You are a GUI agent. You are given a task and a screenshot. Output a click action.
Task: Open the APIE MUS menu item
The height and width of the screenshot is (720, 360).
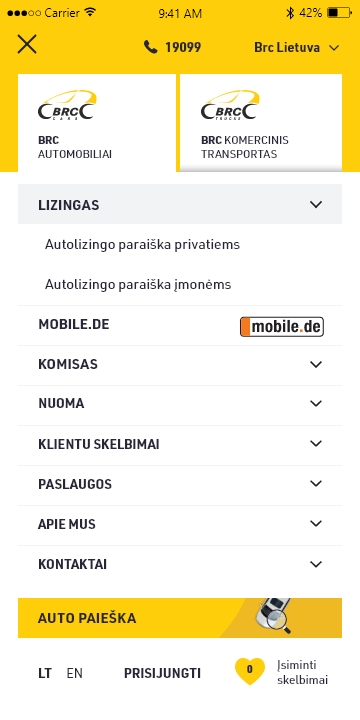(180, 524)
